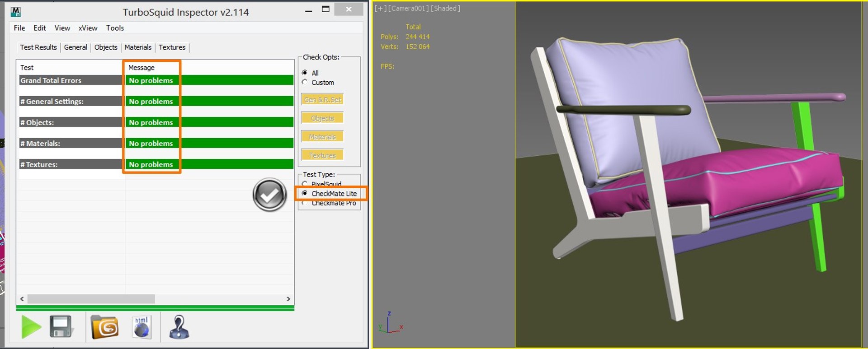Click No problems message in the Textures row
This screenshot has width=868, height=349.
click(x=151, y=164)
